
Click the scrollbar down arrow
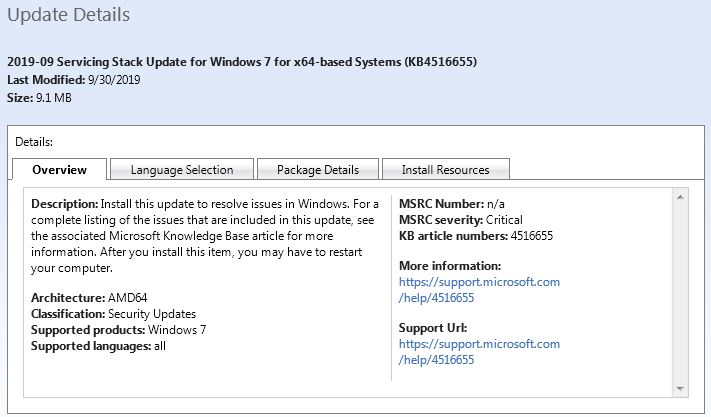682,387
